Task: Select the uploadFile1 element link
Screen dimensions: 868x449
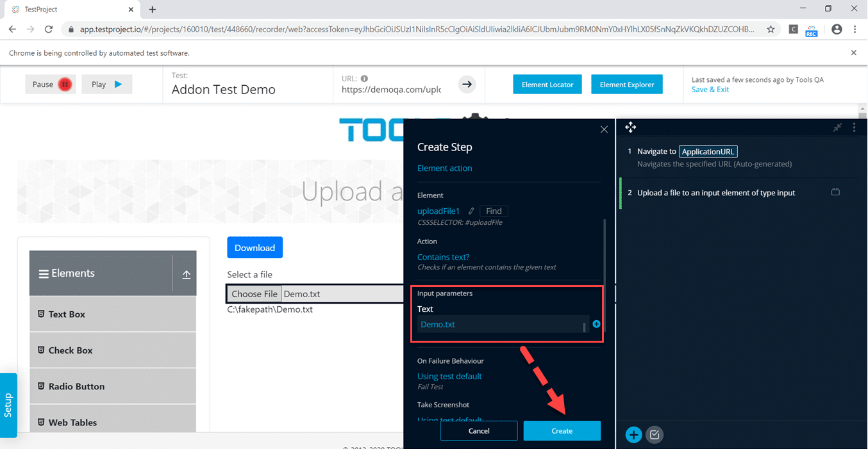Action: (438, 211)
